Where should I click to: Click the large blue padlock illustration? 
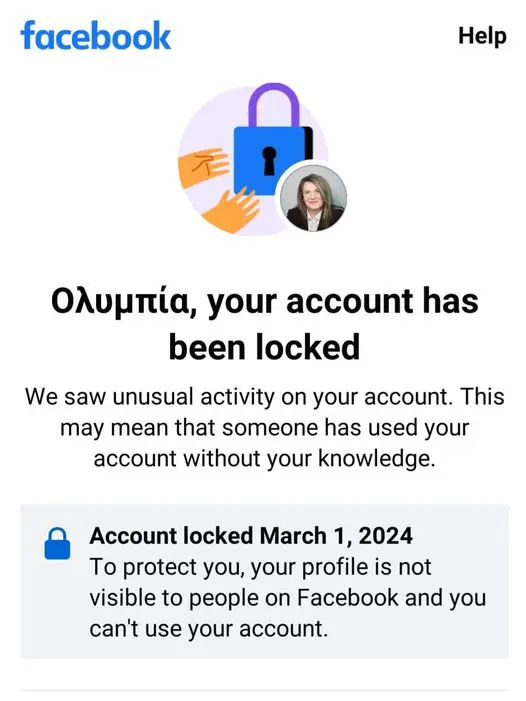pos(273,160)
